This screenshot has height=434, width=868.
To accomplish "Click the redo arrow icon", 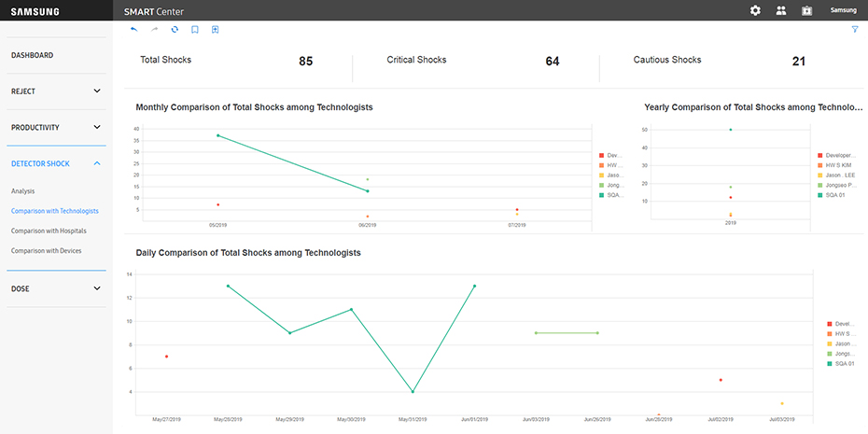I will pyautogui.click(x=154, y=30).
